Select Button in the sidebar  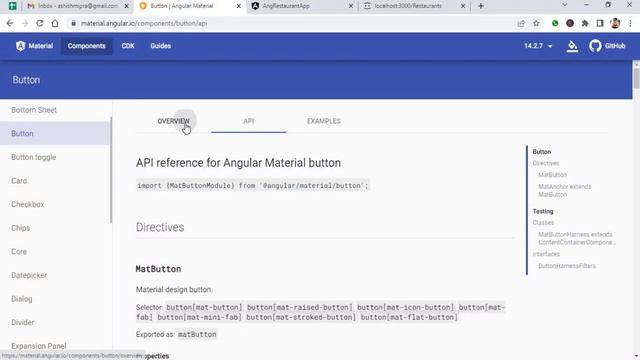[x=56, y=133]
